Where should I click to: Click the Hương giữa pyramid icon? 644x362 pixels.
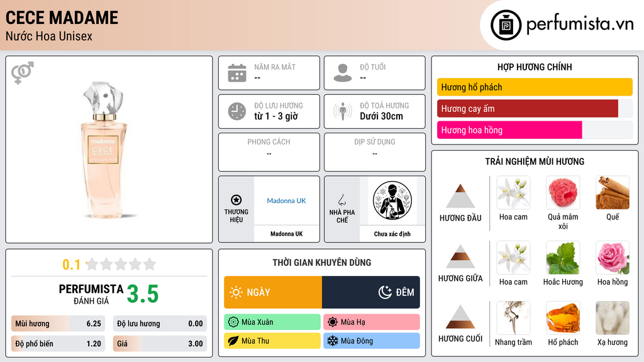pyautogui.click(x=460, y=256)
